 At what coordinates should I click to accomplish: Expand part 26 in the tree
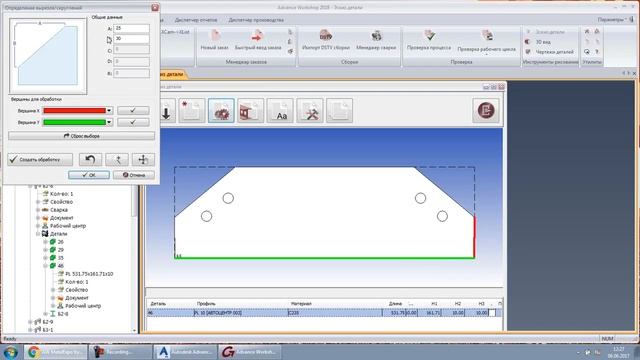(45, 242)
